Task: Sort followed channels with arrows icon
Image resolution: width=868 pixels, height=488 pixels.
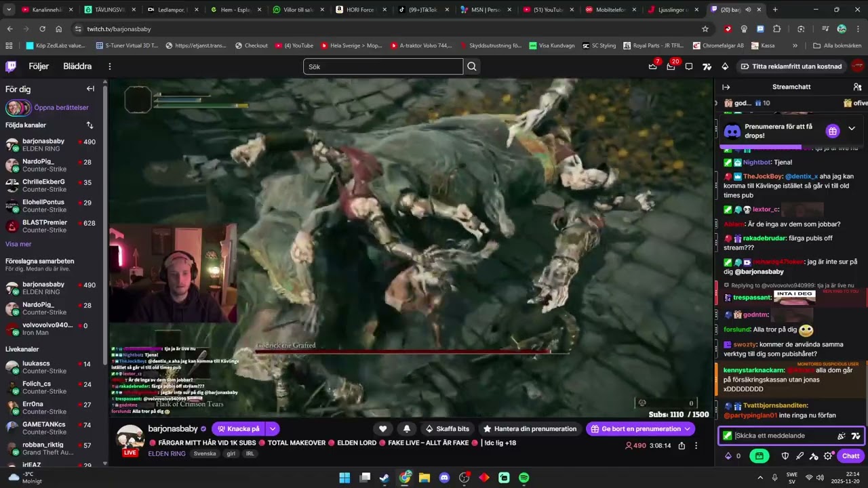Action: 90,125
